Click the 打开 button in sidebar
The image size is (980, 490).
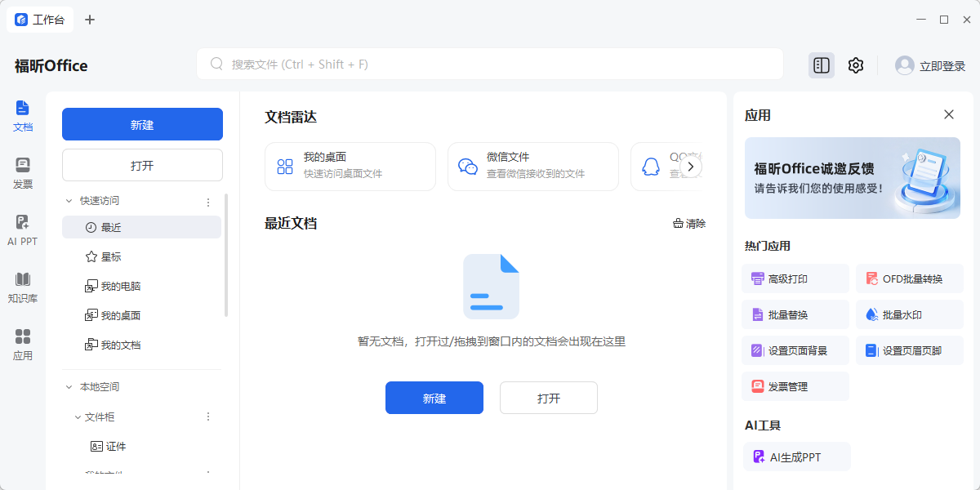[142, 165]
